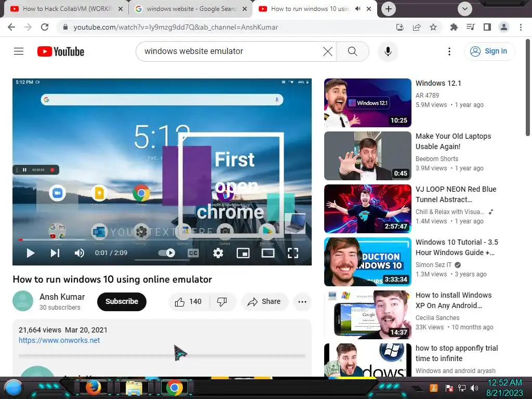Open a new browser tab
The height and width of the screenshot is (399, 532).
[x=389, y=9]
